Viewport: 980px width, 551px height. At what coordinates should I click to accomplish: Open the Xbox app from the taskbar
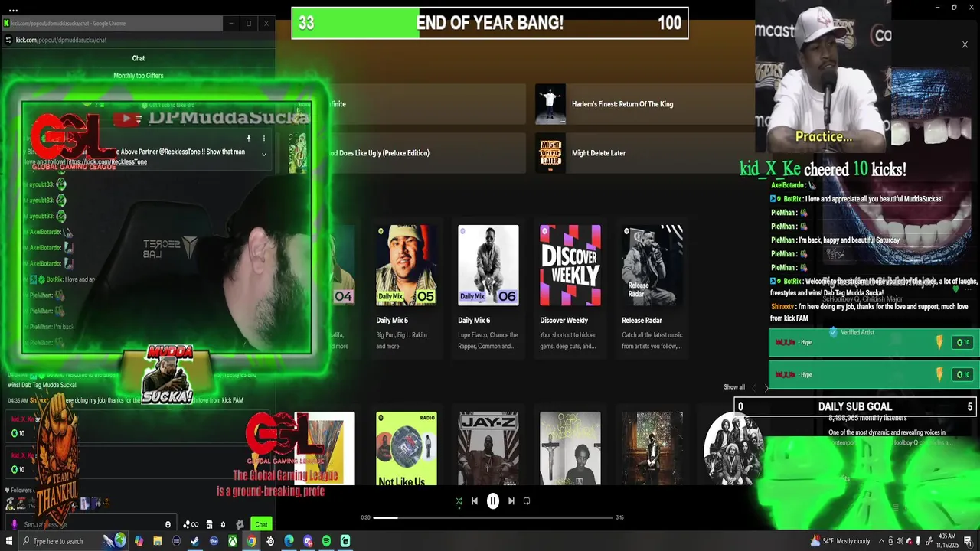pyautogui.click(x=232, y=541)
